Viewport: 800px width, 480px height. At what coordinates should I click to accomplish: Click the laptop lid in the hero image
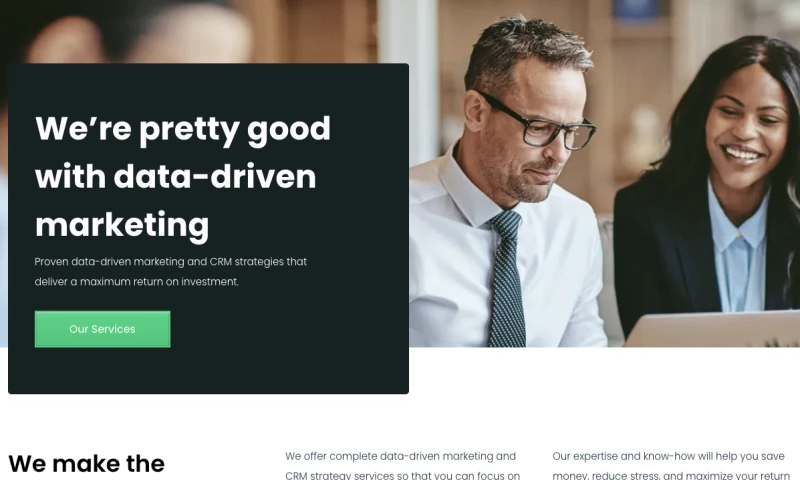[712, 329]
